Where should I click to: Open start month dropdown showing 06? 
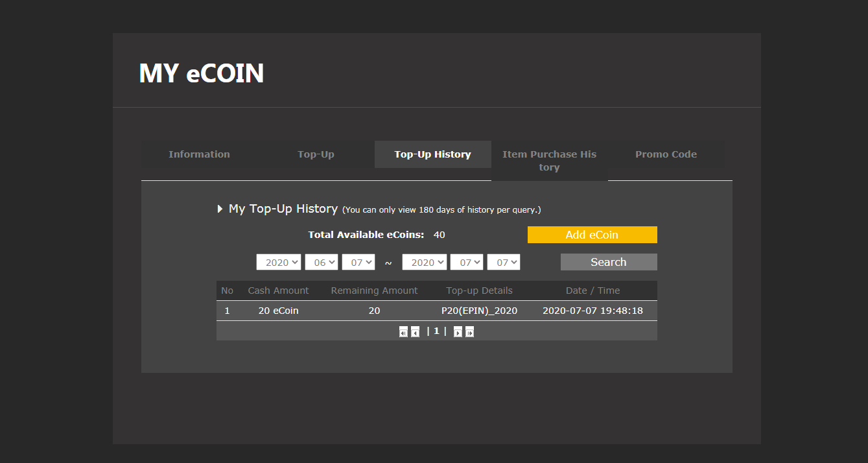click(322, 262)
